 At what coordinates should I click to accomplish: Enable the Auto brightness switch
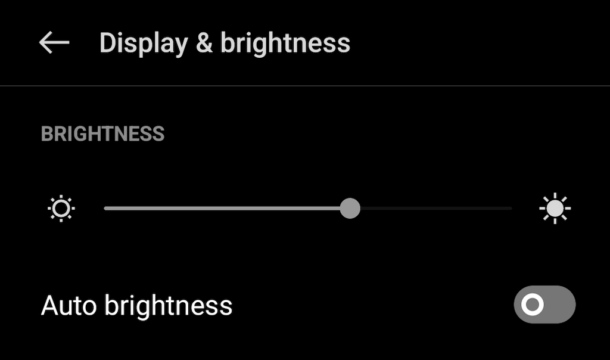(x=545, y=304)
